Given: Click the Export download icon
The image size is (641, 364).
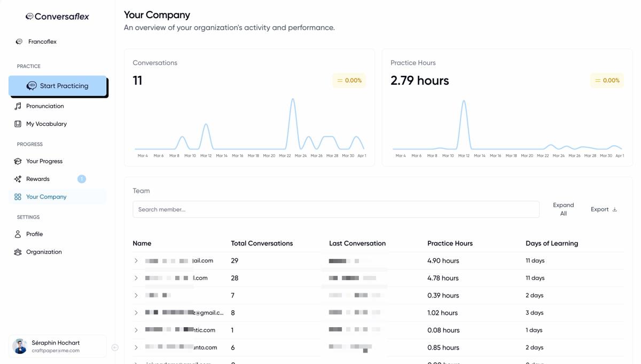Looking at the screenshot, I should point(614,209).
